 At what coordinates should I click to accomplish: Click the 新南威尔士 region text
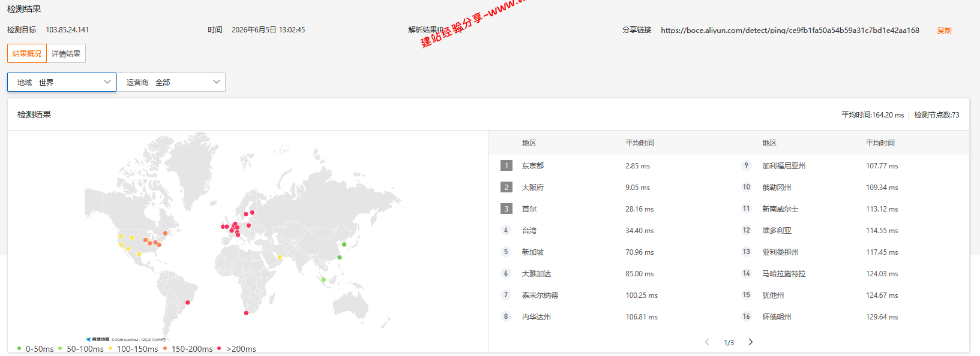[x=780, y=209]
